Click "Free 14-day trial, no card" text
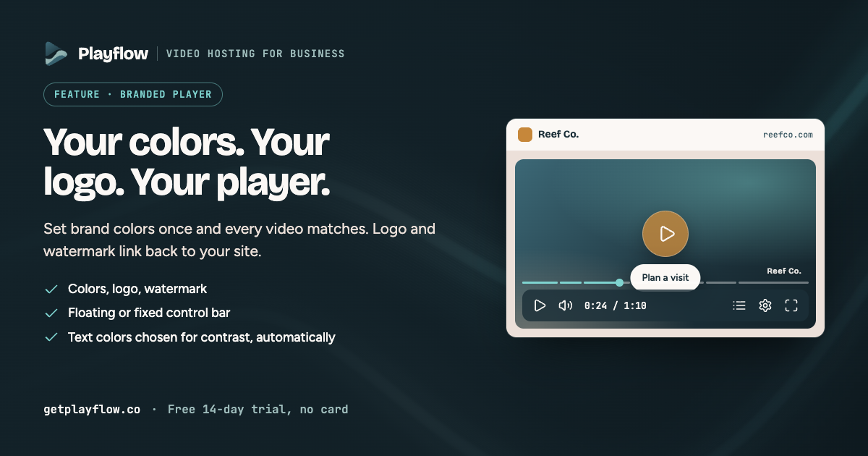The height and width of the screenshot is (456, 868). tap(258, 410)
